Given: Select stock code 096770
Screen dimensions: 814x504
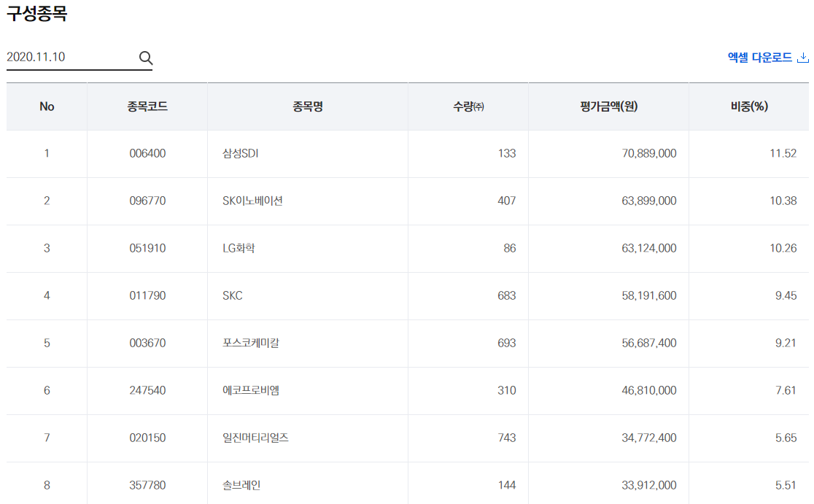Looking at the screenshot, I should pos(147,201).
